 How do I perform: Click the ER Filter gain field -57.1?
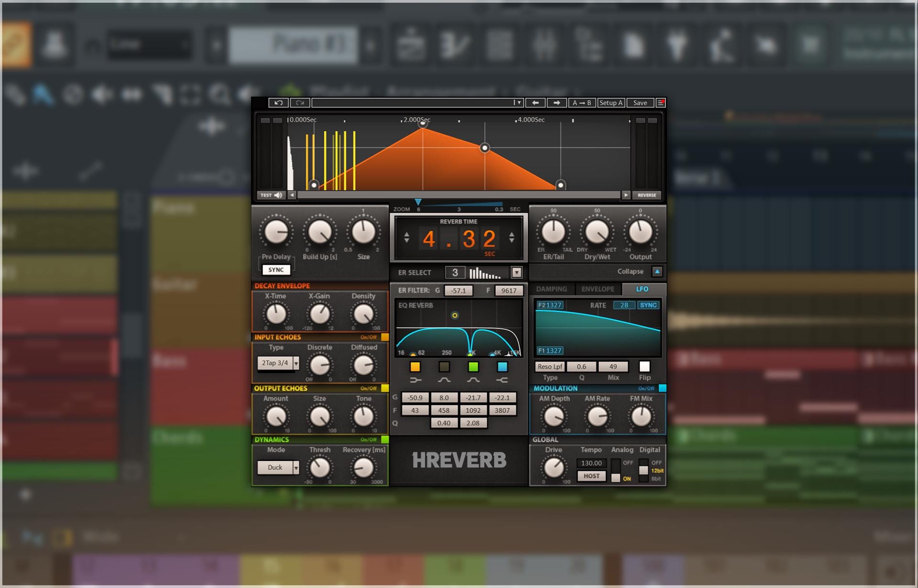(x=458, y=291)
